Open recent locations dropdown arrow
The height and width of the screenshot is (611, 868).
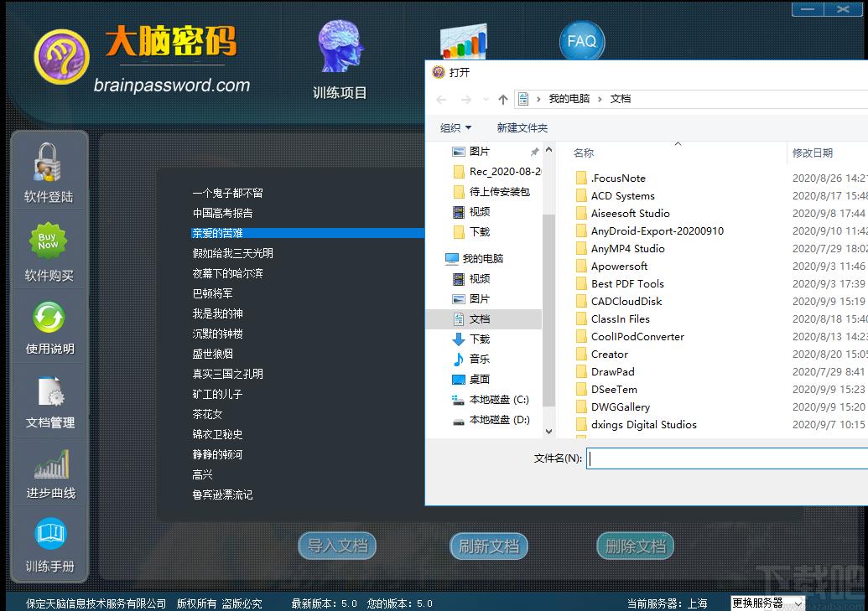[x=486, y=100]
